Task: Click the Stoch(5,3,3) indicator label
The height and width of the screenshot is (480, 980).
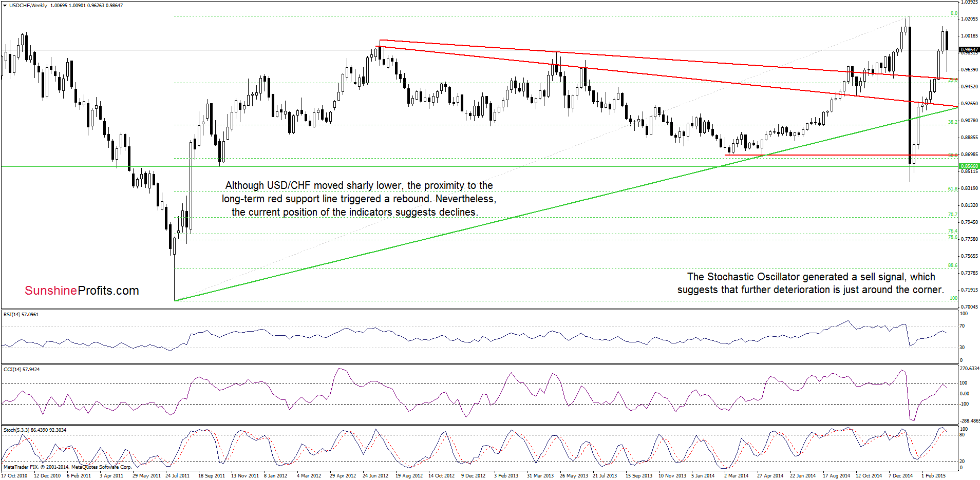Action: [x=35, y=430]
